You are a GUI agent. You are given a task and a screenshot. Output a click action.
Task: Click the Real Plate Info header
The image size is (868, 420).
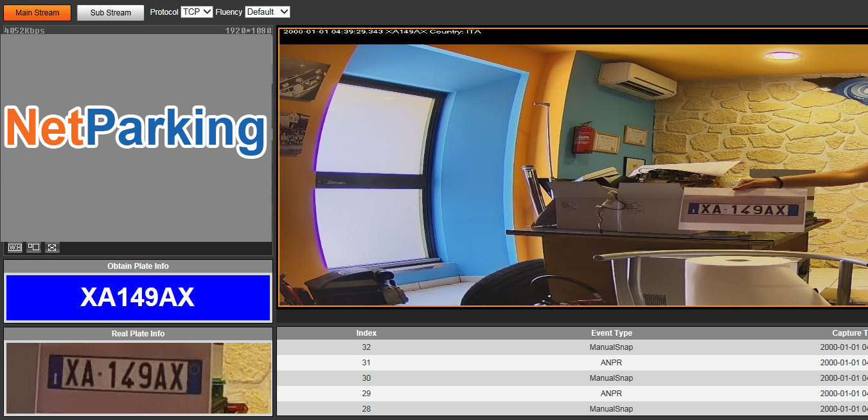tap(138, 334)
